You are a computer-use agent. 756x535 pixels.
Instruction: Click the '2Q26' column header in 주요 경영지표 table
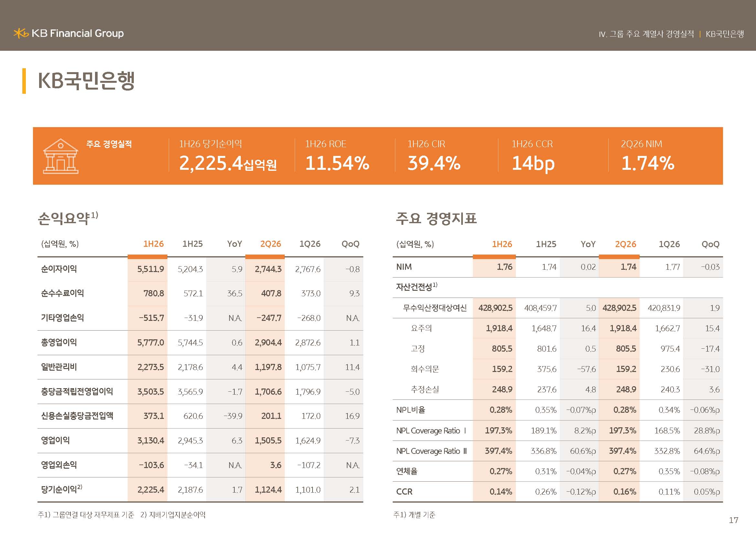(x=626, y=244)
